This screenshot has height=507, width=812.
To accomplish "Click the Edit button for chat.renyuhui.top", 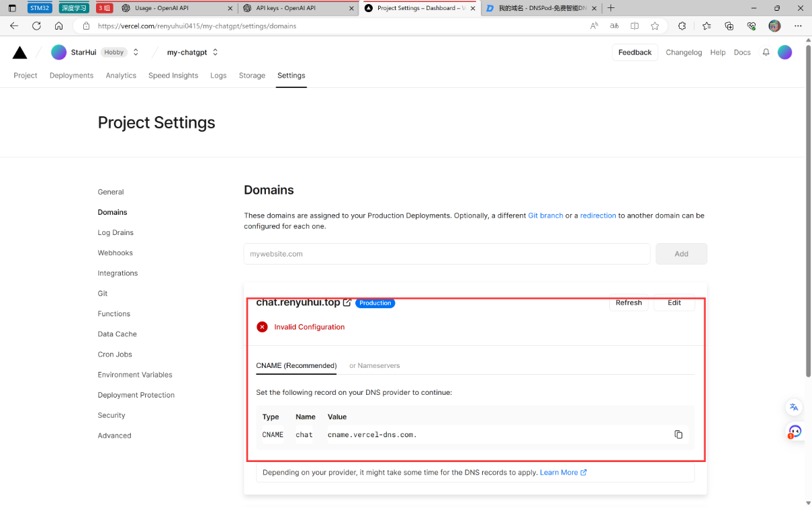I will 674,303.
